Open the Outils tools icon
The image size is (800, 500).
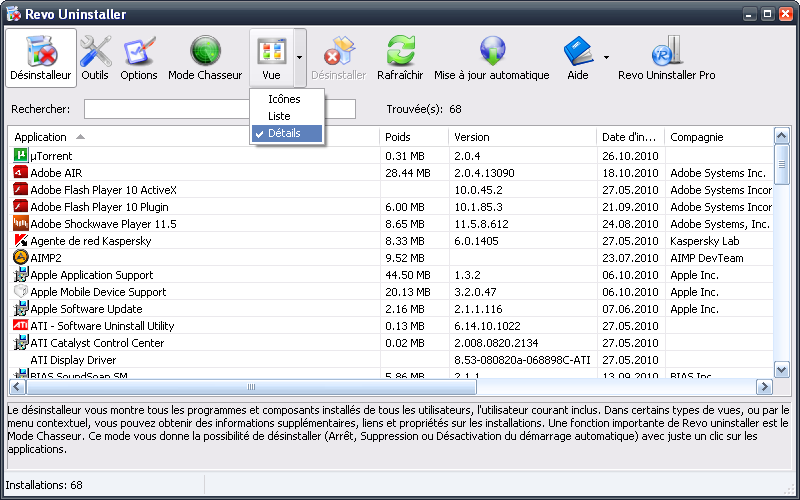pyautogui.click(x=95, y=51)
